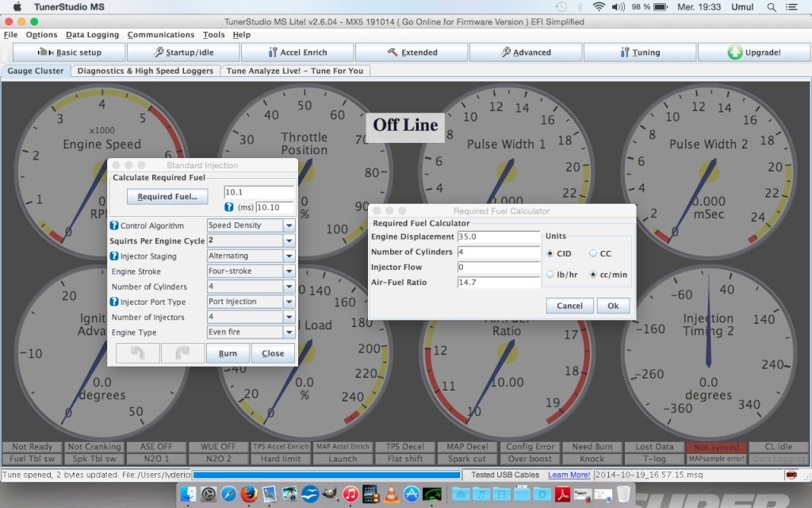
Task: Click the Required Fuel... button
Action: coord(167,197)
